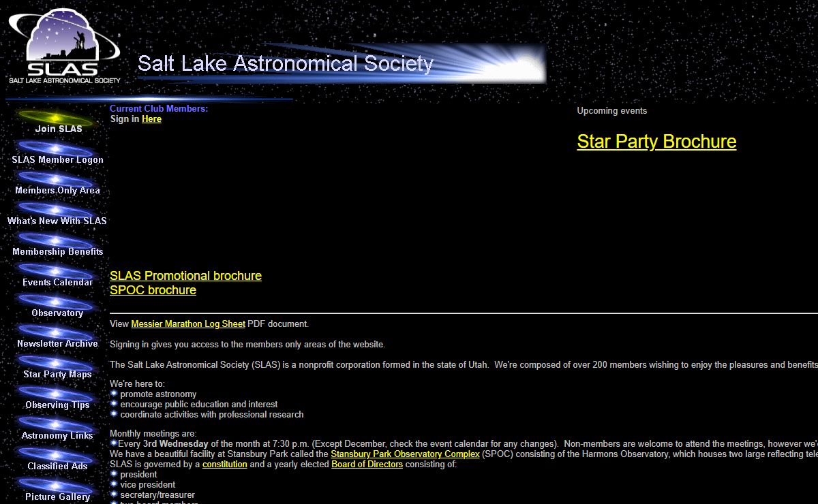Select What's New With SLAS
This screenshot has width=818, height=504.
pos(57,214)
